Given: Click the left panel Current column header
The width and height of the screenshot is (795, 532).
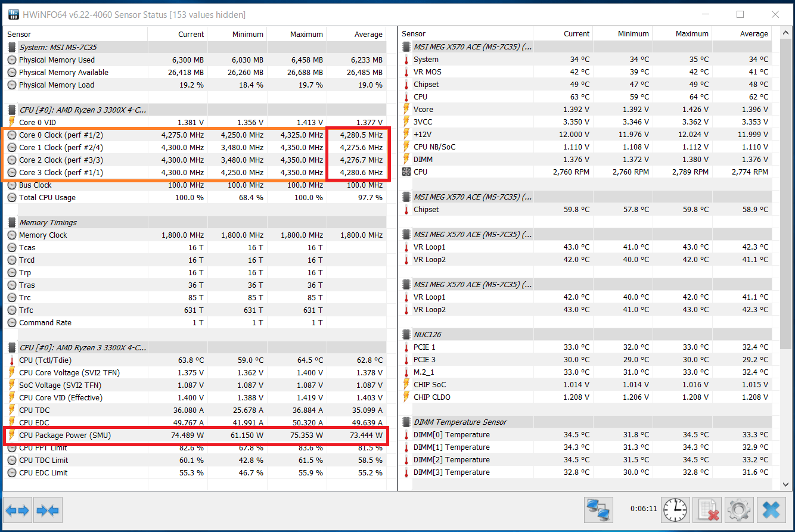Looking at the screenshot, I should coord(177,34).
